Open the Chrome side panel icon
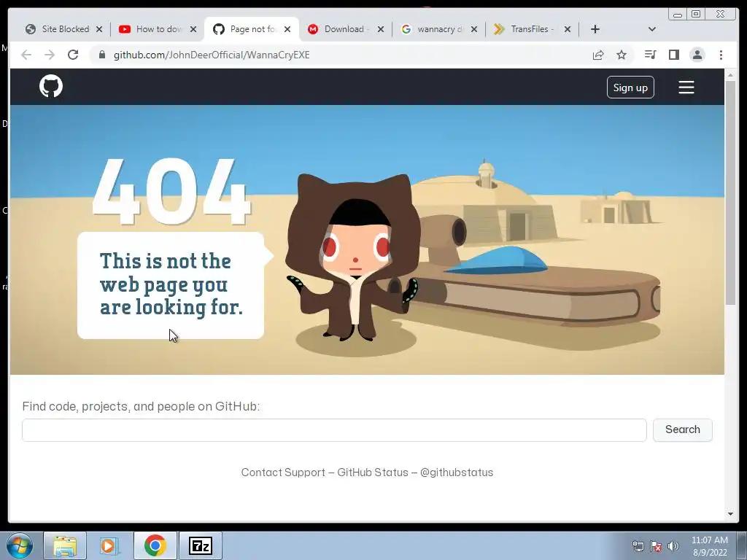This screenshot has width=747, height=560. [673, 55]
